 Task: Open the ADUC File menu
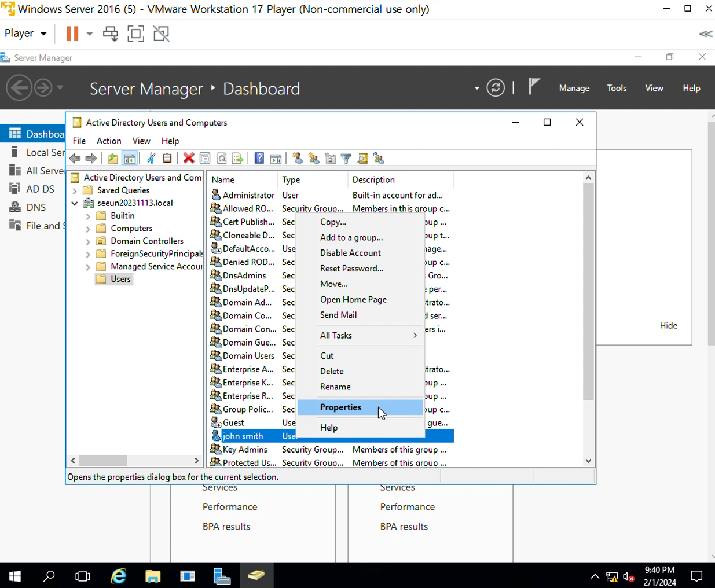tap(79, 141)
